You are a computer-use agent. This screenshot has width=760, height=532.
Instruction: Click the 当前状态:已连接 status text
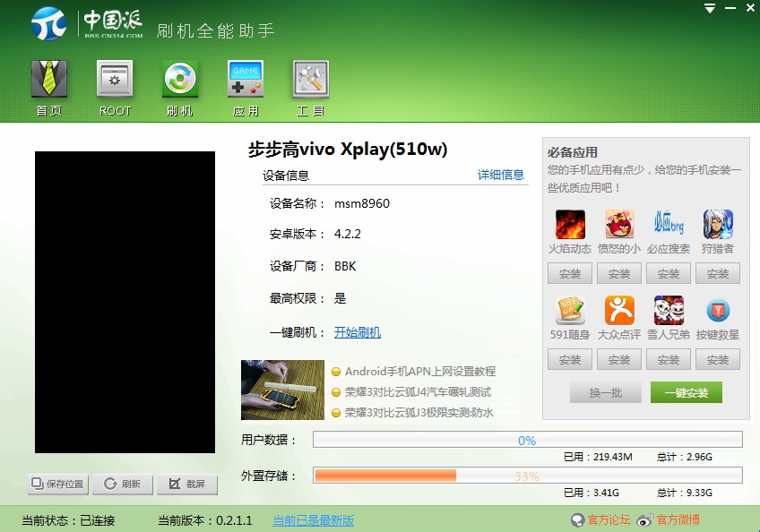pyautogui.click(x=68, y=521)
